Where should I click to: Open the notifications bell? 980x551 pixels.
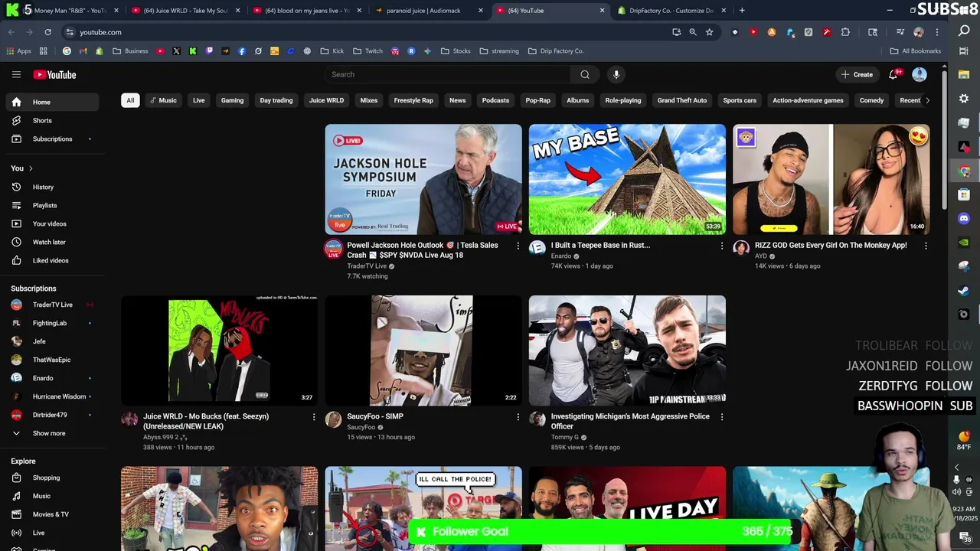pos(893,74)
